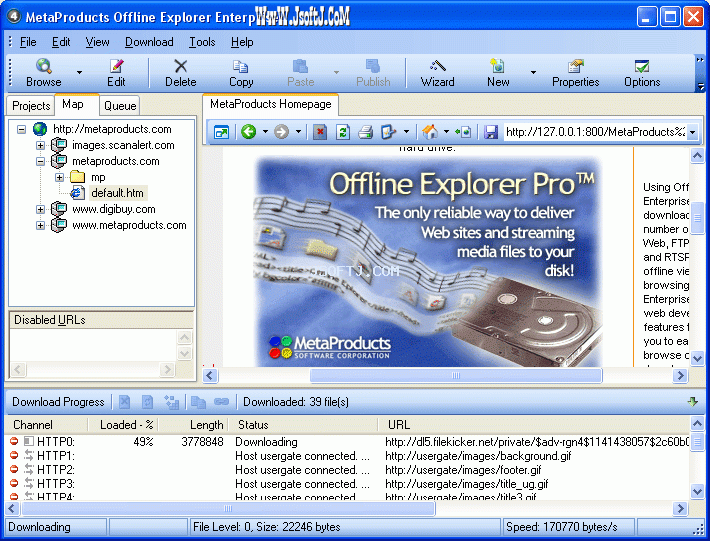Select the MetaProducts Homepage browser tab
710x541 pixels.
[x=271, y=104]
